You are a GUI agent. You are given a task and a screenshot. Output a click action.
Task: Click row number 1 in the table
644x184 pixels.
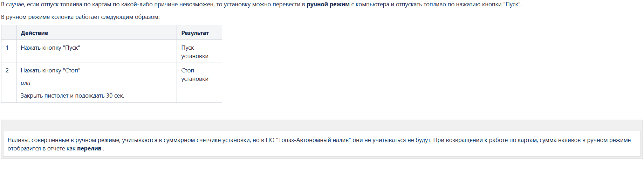pos(9,51)
